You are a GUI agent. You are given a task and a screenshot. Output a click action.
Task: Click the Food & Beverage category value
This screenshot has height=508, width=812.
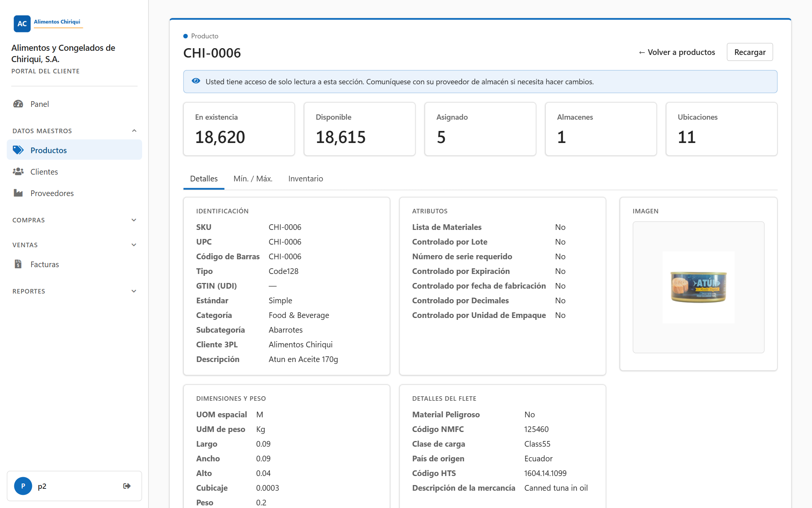[x=299, y=315]
